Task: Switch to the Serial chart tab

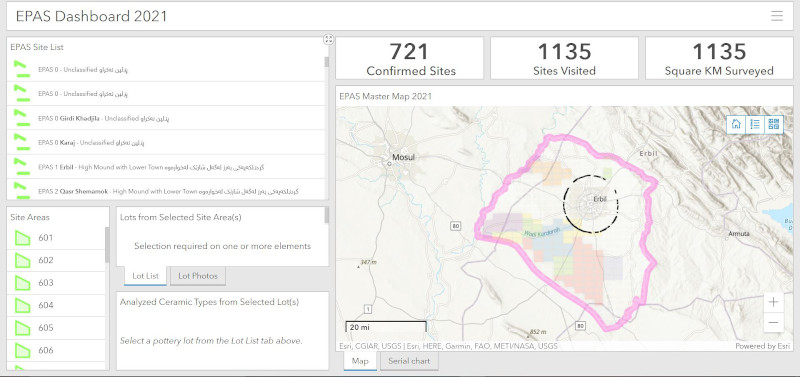Action: point(409,361)
